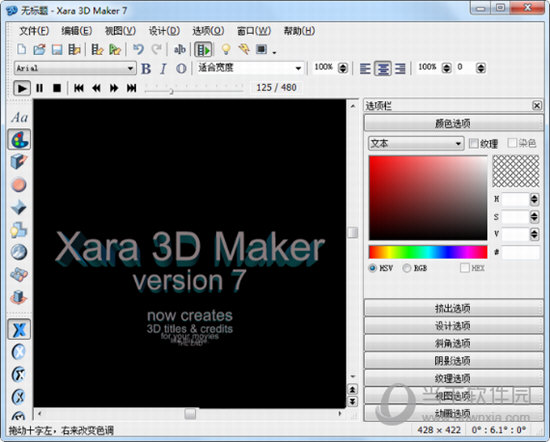
Task: Pick a shade in the red color square
Action: coord(428,198)
